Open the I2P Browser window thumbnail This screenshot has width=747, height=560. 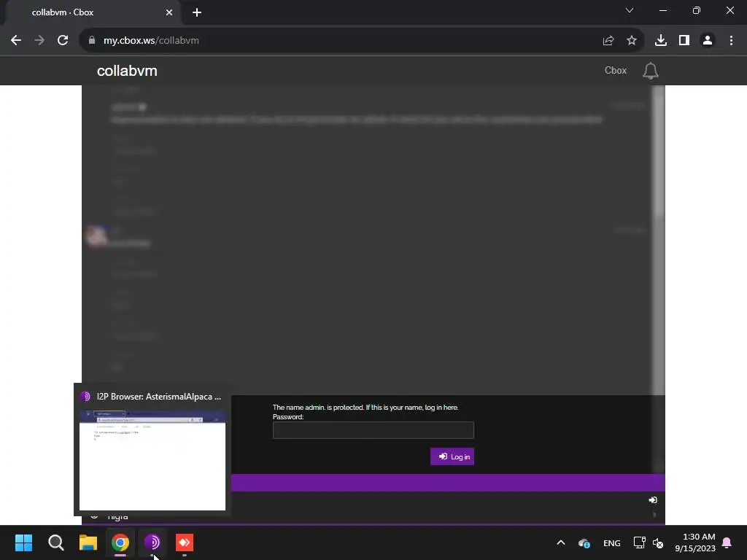[x=152, y=460]
